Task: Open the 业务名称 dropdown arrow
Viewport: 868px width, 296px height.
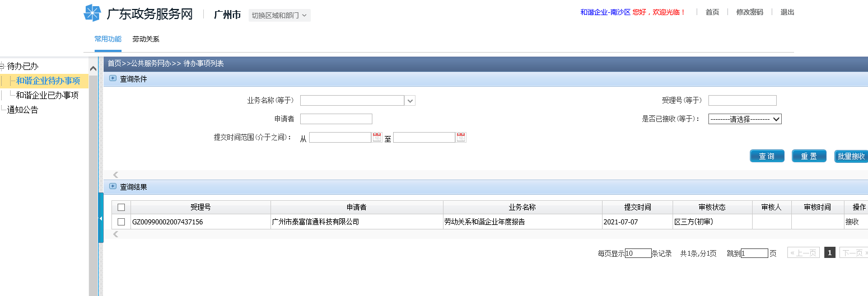Action: click(x=410, y=101)
